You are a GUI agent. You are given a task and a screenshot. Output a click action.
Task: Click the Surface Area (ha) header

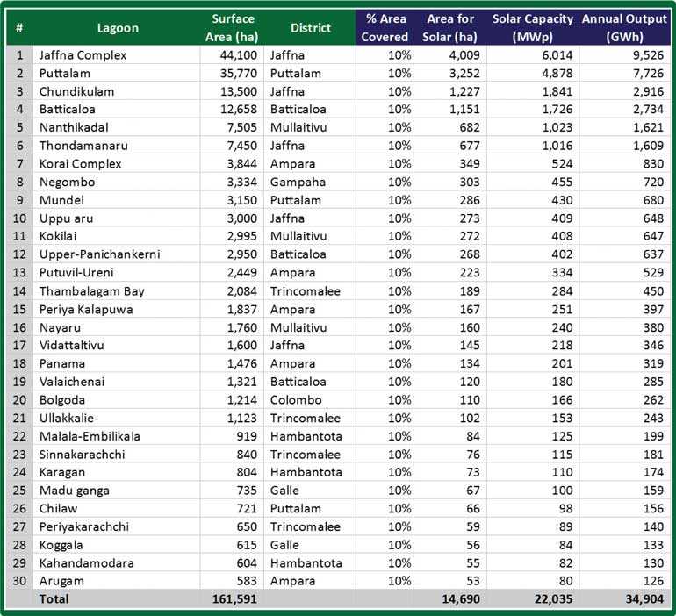232,28
